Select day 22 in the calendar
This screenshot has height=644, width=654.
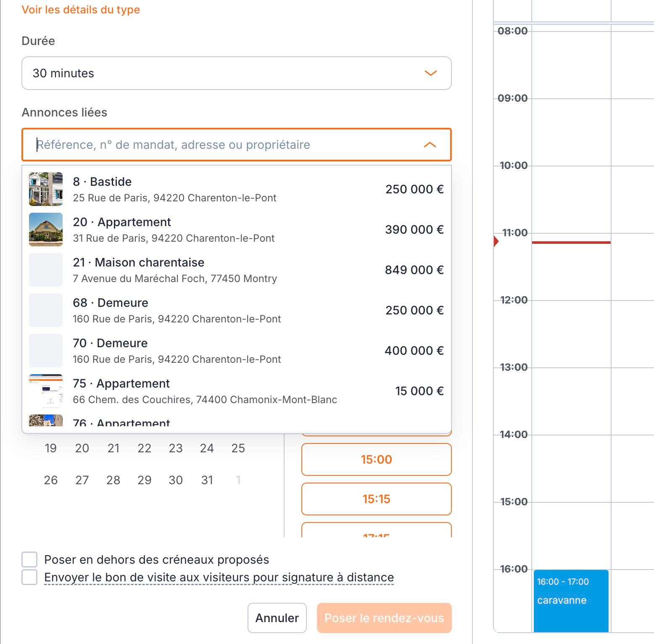(x=145, y=448)
